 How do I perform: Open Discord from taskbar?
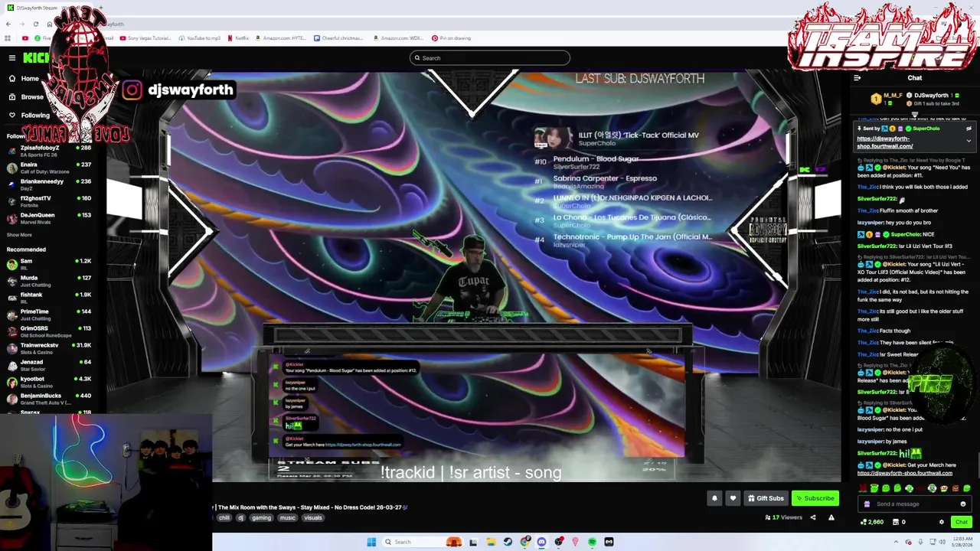click(541, 542)
